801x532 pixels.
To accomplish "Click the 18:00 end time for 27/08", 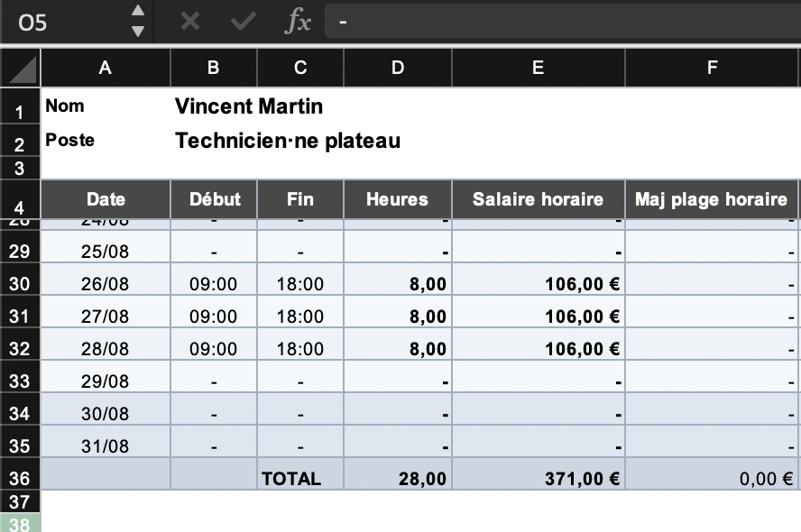I will pos(299,316).
